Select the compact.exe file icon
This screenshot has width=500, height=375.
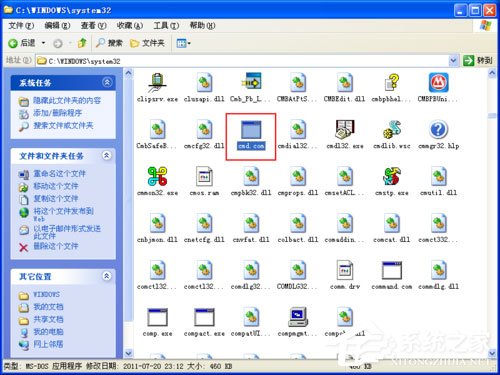(204, 317)
